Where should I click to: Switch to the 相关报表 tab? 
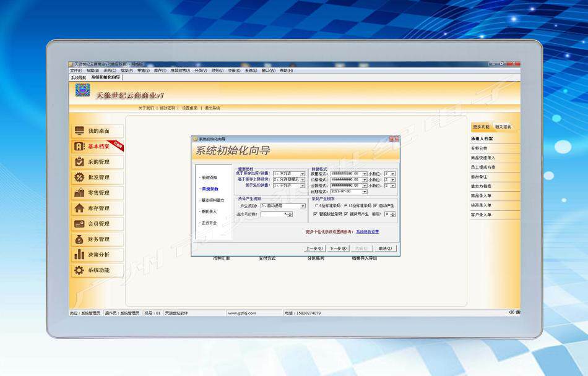(503, 127)
